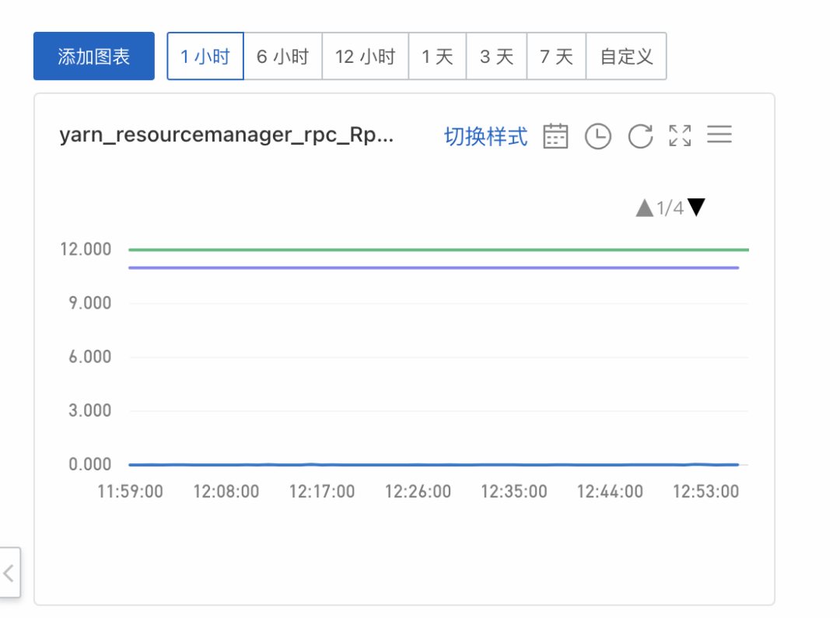Click the clock time-range icon
Screen dimensions: 840x618
[x=597, y=136]
